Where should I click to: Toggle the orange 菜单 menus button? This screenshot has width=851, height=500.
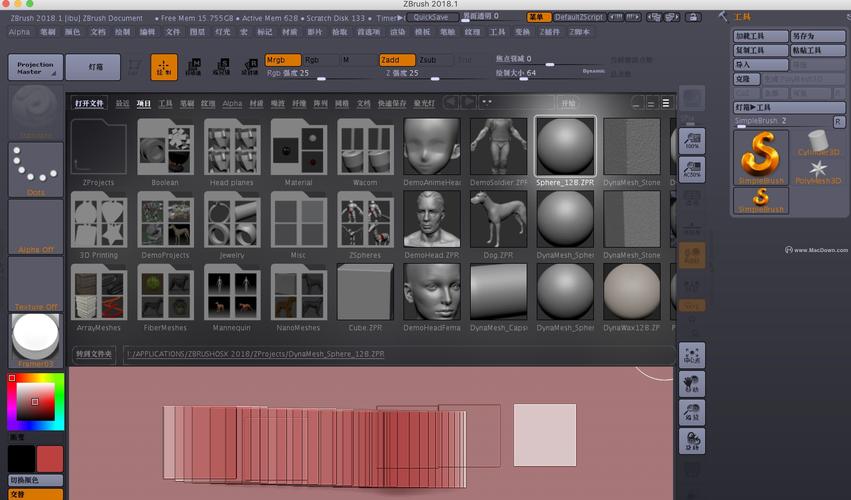tap(538, 17)
